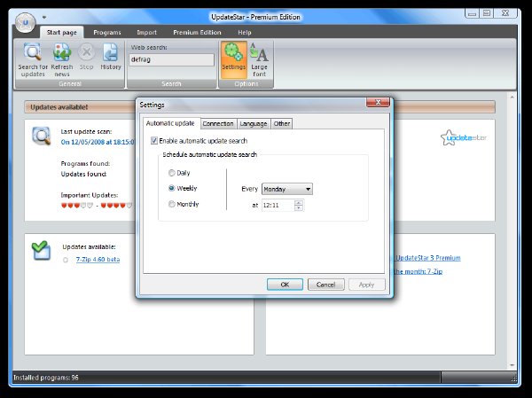Select the Weekly radio button

(x=172, y=188)
